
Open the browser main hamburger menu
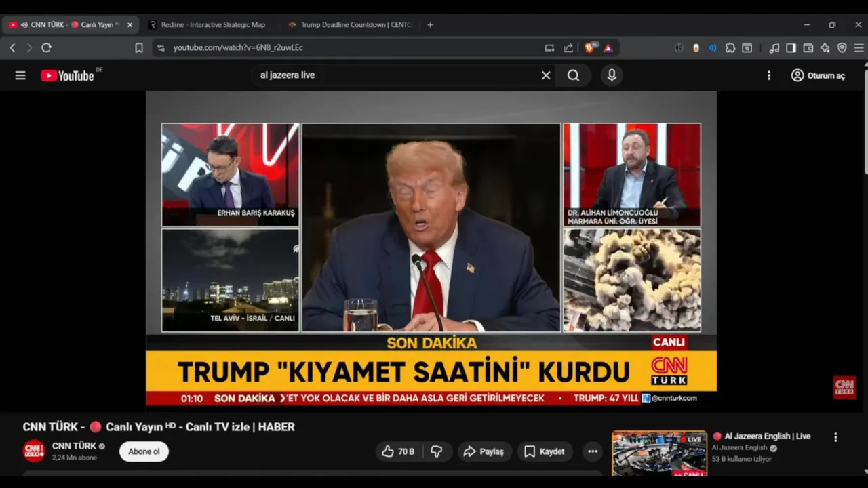(859, 47)
